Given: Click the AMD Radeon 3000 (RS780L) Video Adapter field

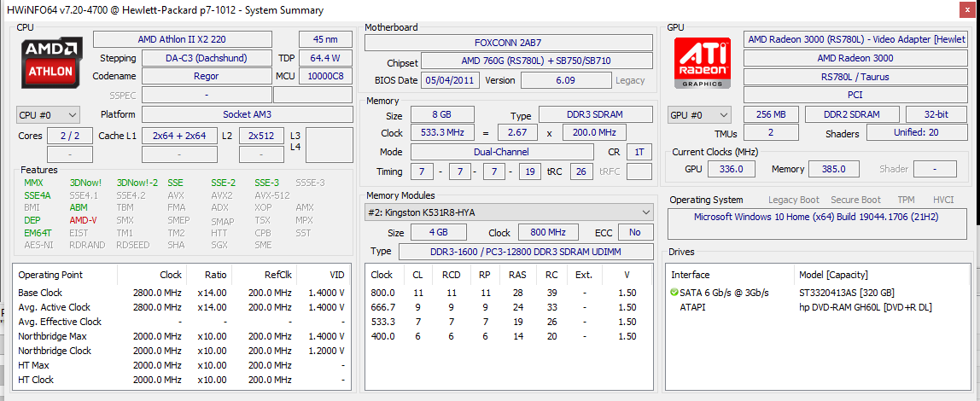Looking at the screenshot, I should pos(855,39).
